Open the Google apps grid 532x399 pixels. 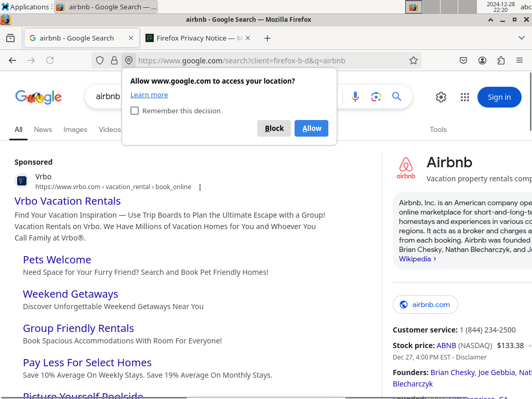[x=465, y=97]
